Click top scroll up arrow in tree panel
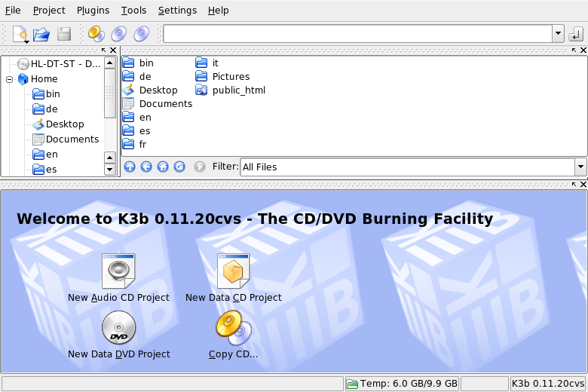The image size is (588, 392). coord(109,63)
